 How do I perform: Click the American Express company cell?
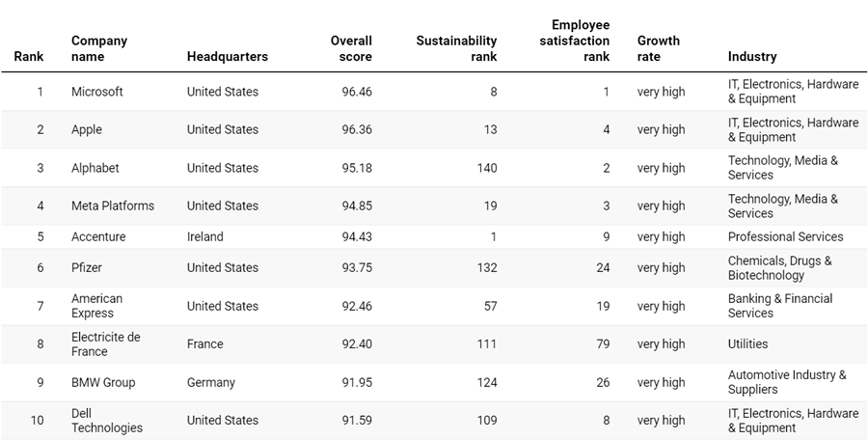click(x=97, y=306)
